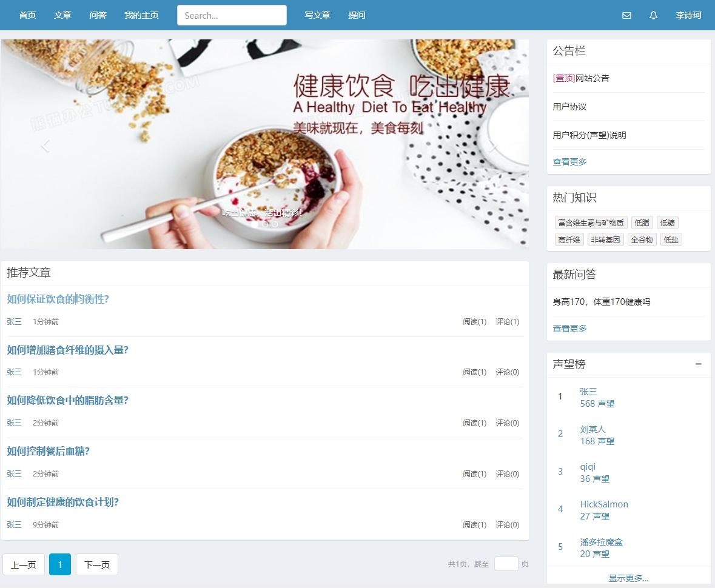The height and width of the screenshot is (588, 715).
Task: Open 用户积分(声望)说明 announcement
Action: point(589,135)
